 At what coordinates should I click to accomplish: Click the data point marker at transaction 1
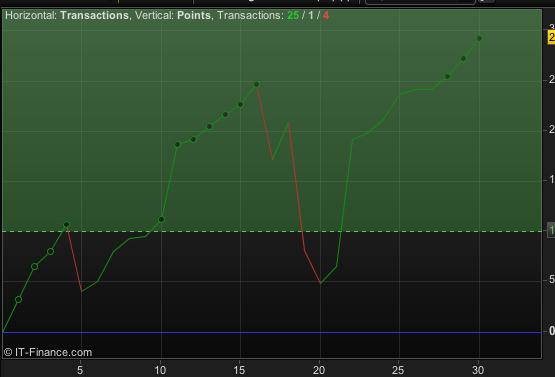[x=18, y=299]
